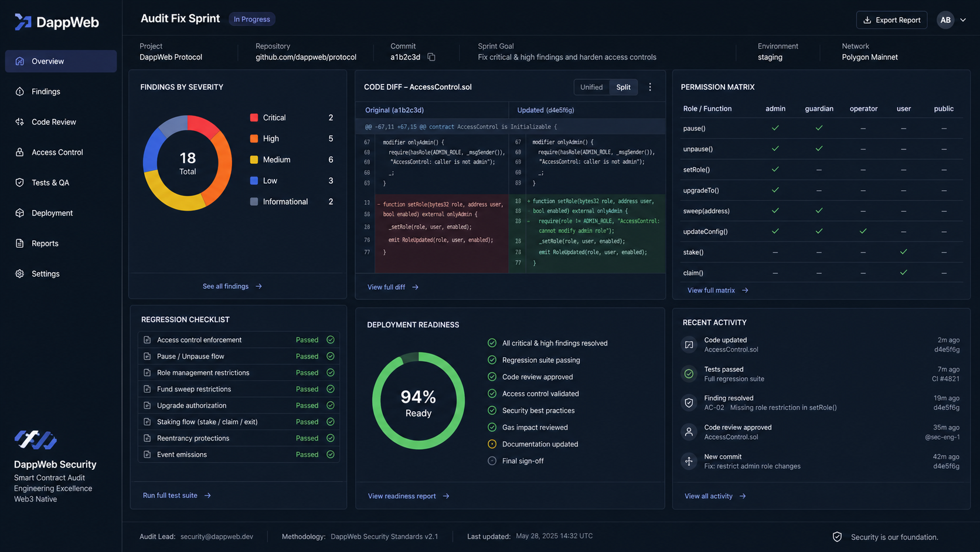Copy the commit hash a1b2c3d
This screenshot has height=552, width=980.
point(431,57)
